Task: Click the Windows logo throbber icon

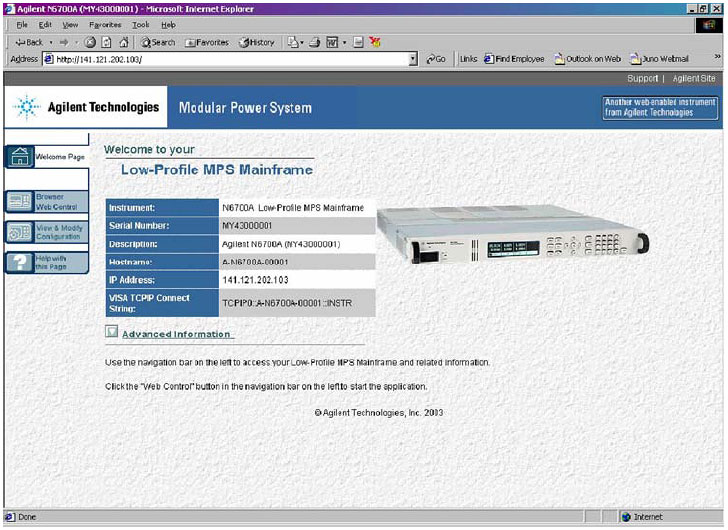Action: click(709, 25)
